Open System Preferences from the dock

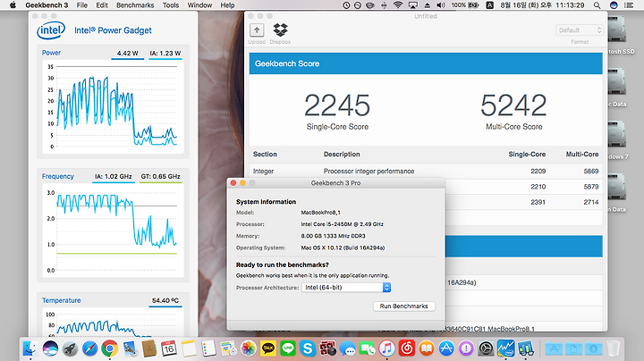coord(487,348)
